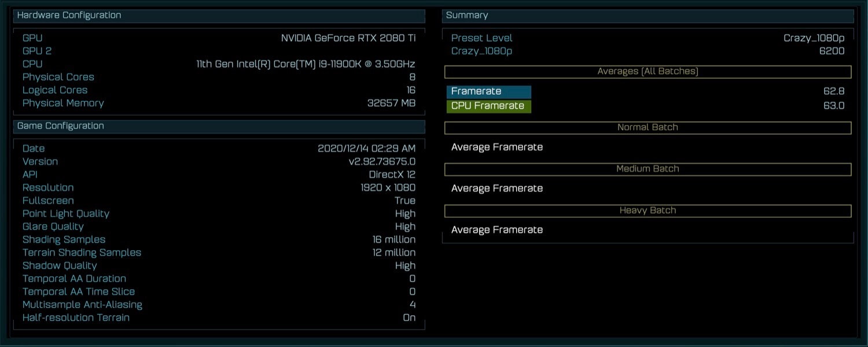Click Average Framerate under Medium Batch
The image size is (868, 347).
pos(497,189)
